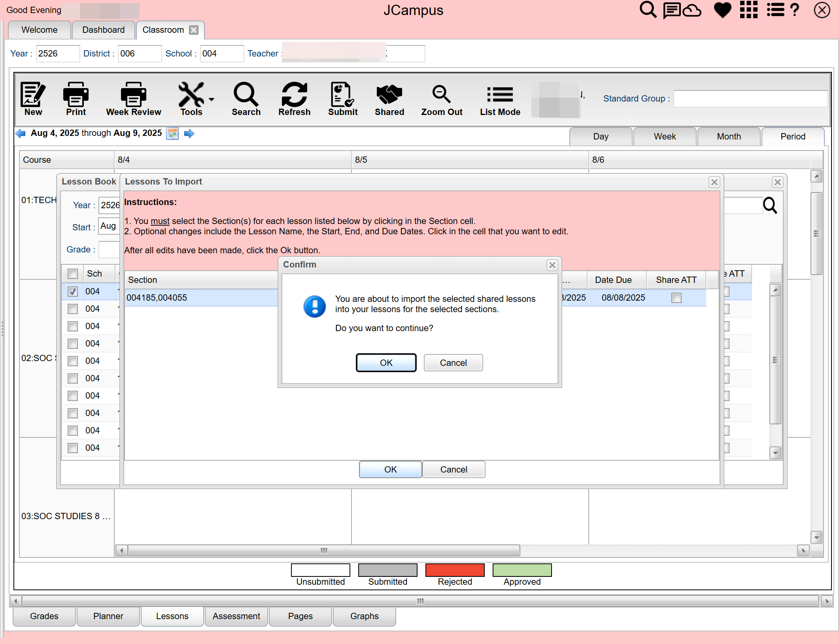Image resolution: width=839 pixels, height=644 pixels.
Task: Open Shared lessons handshake icon
Action: tap(389, 99)
